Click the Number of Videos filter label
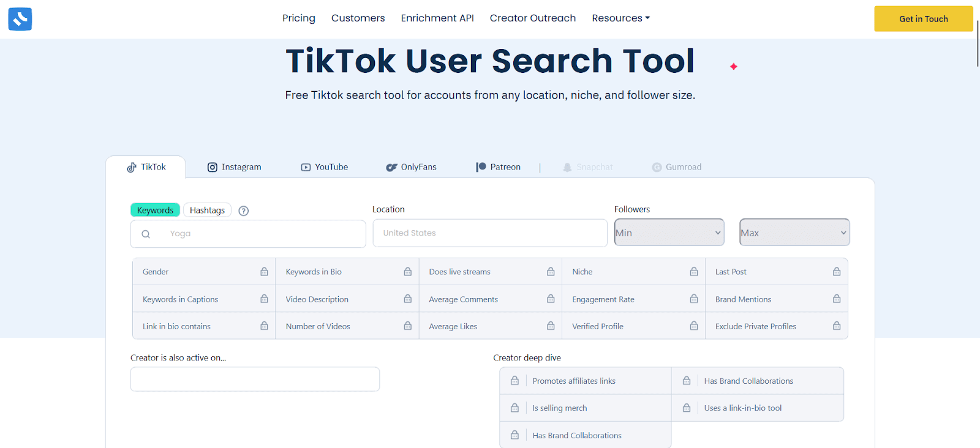The image size is (980, 448). [x=318, y=326]
